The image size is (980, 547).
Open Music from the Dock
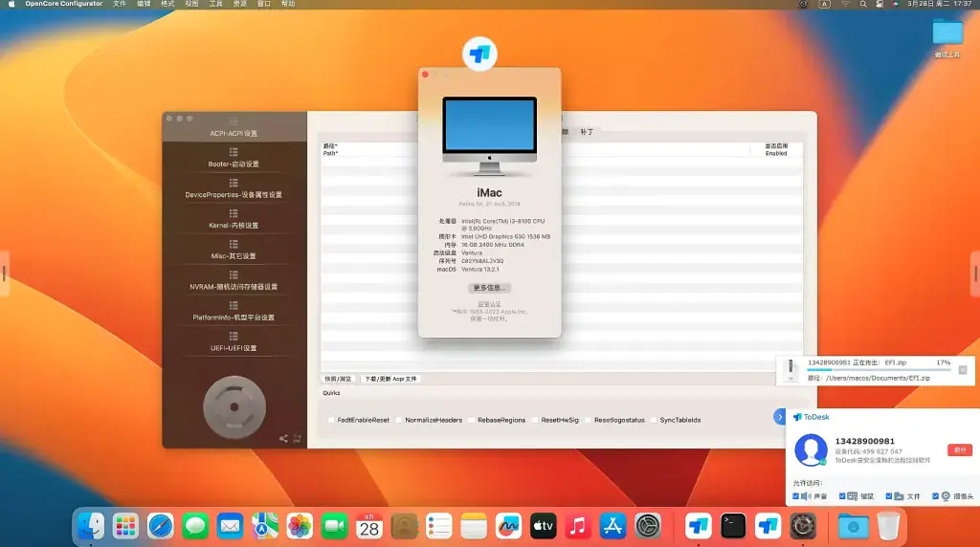pos(578,526)
